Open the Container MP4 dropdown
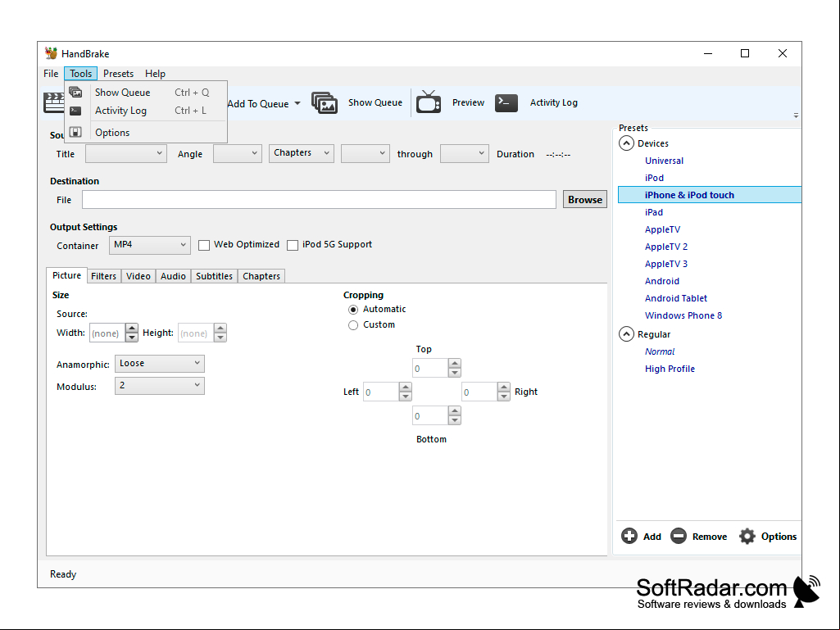This screenshot has height=630, width=840. [149, 245]
